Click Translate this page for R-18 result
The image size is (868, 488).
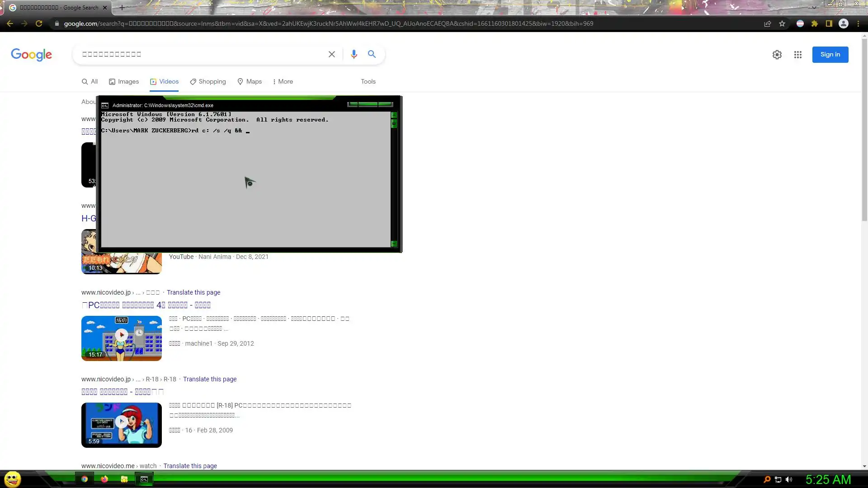(x=210, y=379)
